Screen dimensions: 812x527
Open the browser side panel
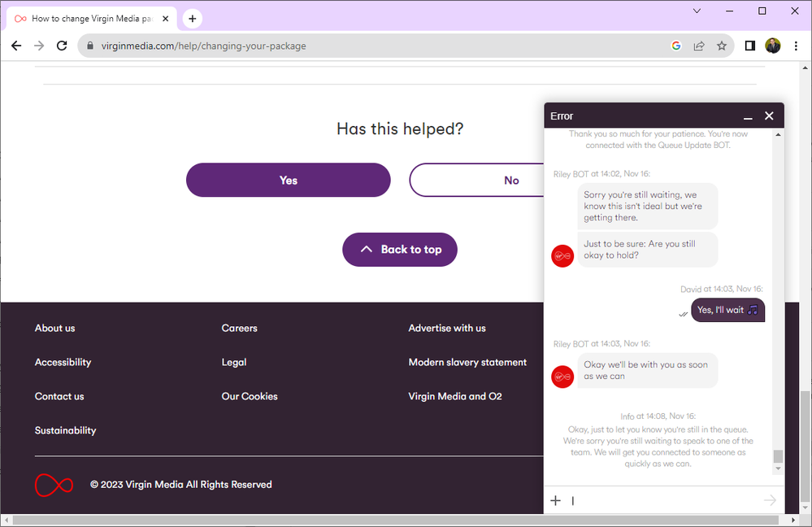coord(750,46)
